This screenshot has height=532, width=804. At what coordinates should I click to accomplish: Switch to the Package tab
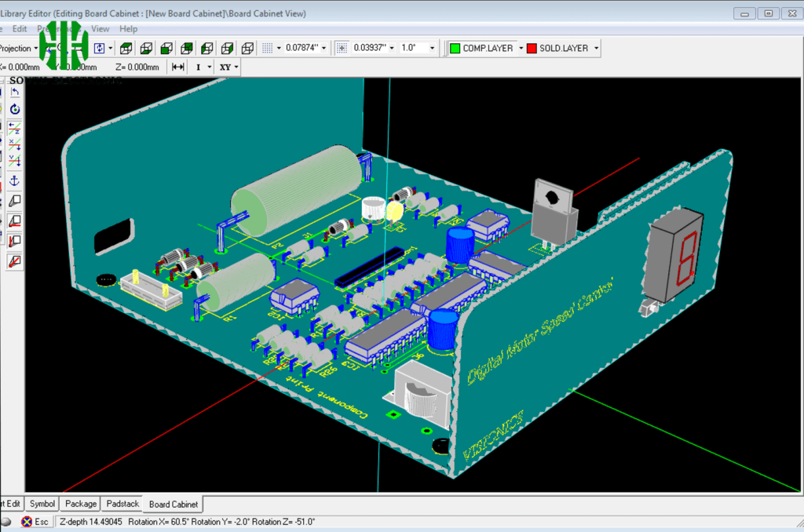click(79, 503)
